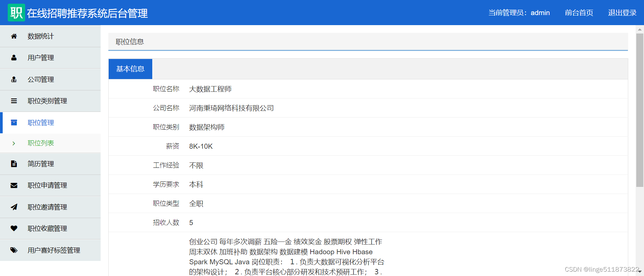The width and height of the screenshot is (644, 276).
Task: Click the 学历要求 field label
Action: click(166, 184)
